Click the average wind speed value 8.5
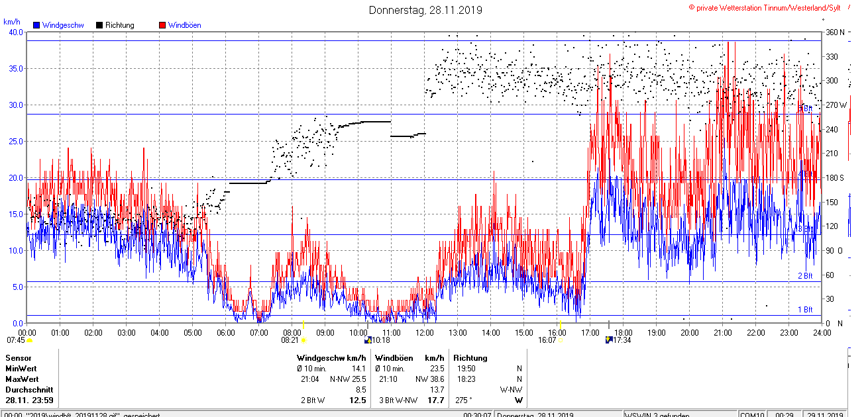Image resolution: width=868 pixels, height=417 pixels. (x=362, y=390)
